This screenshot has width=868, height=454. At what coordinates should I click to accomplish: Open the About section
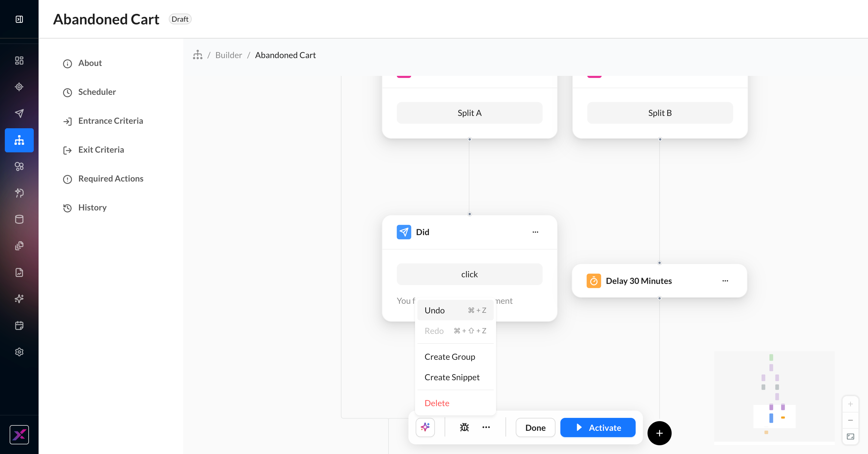pos(82,63)
